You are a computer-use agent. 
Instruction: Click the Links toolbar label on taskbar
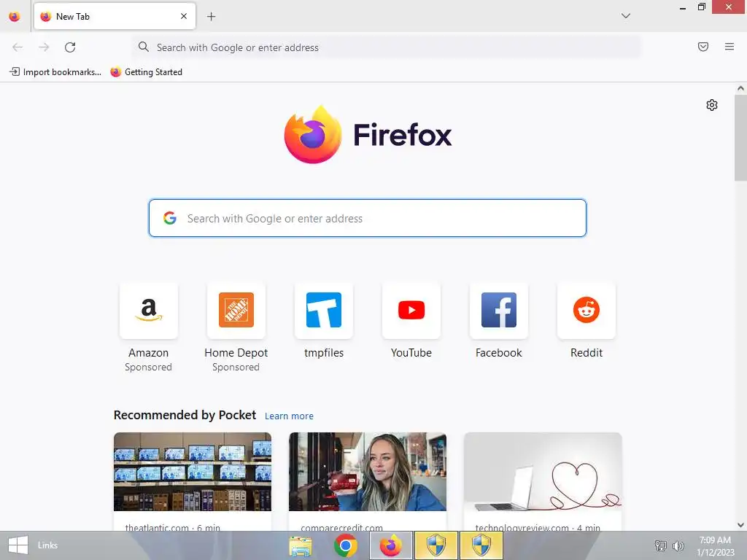pyautogui.click(x=47, y=545)
